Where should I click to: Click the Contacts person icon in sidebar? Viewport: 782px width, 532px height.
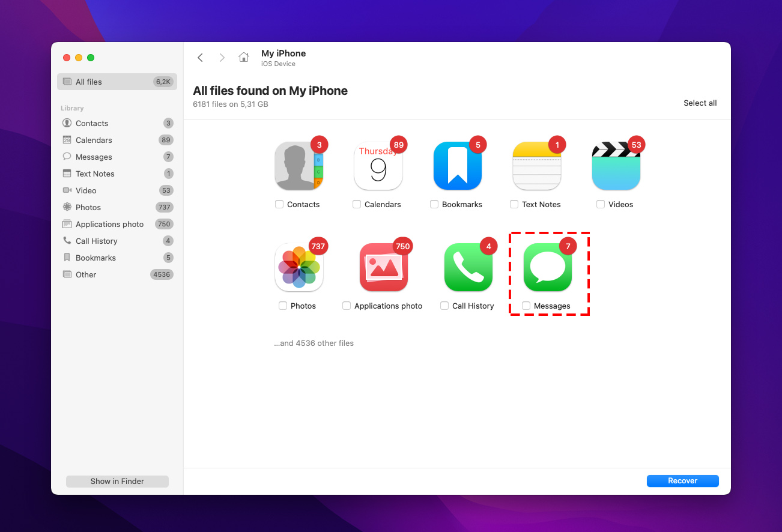[67, 123]
